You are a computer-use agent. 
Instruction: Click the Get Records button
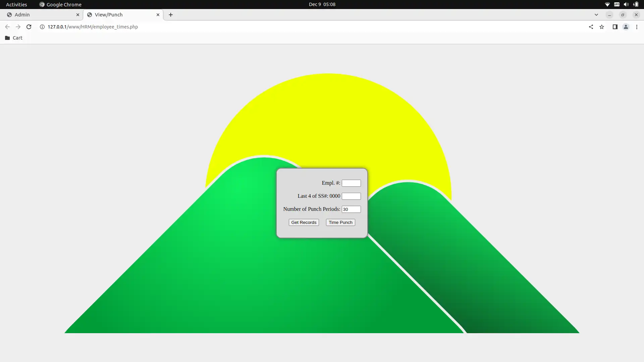click(x=304, y=222)
